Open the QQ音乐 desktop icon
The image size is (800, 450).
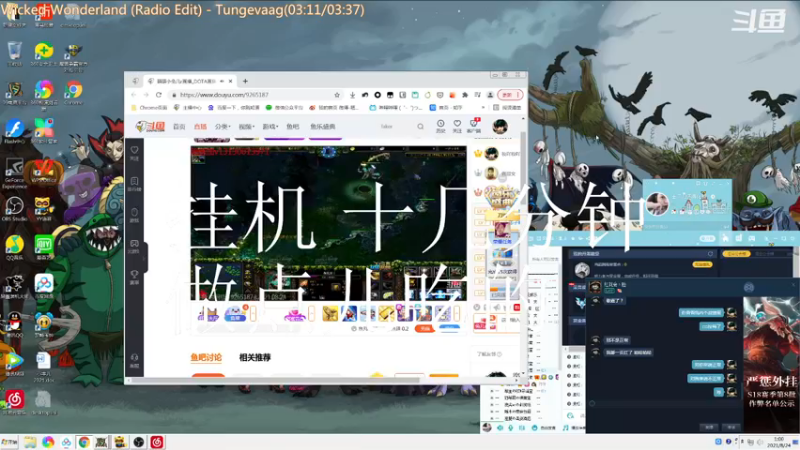pos(14,247)
